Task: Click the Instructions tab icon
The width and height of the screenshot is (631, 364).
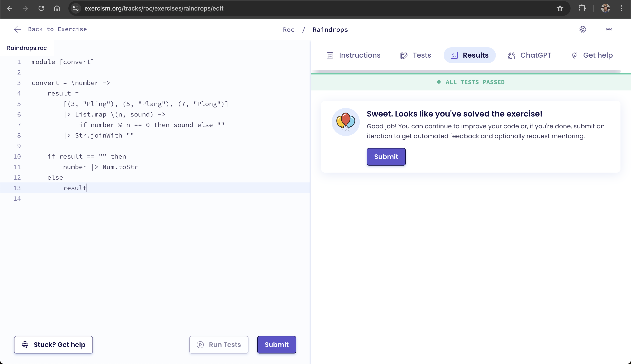Action: 330,55
